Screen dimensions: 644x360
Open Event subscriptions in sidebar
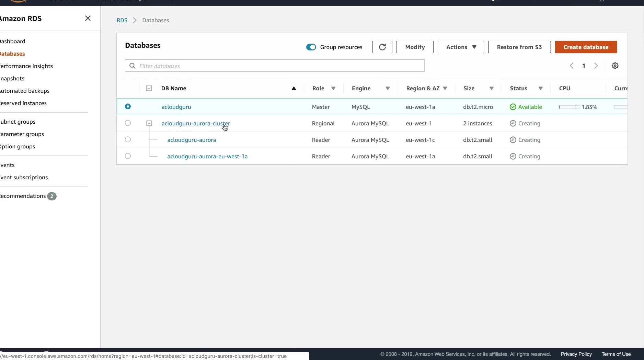pyautogui.click(x=24, y=177)
